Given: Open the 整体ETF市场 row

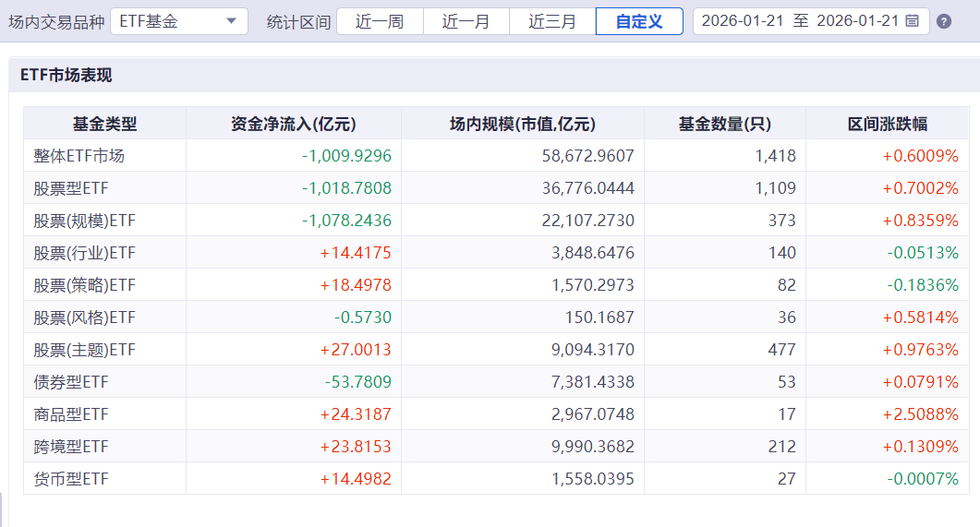Looking at the screenshot, I should [x=496, y=155].
